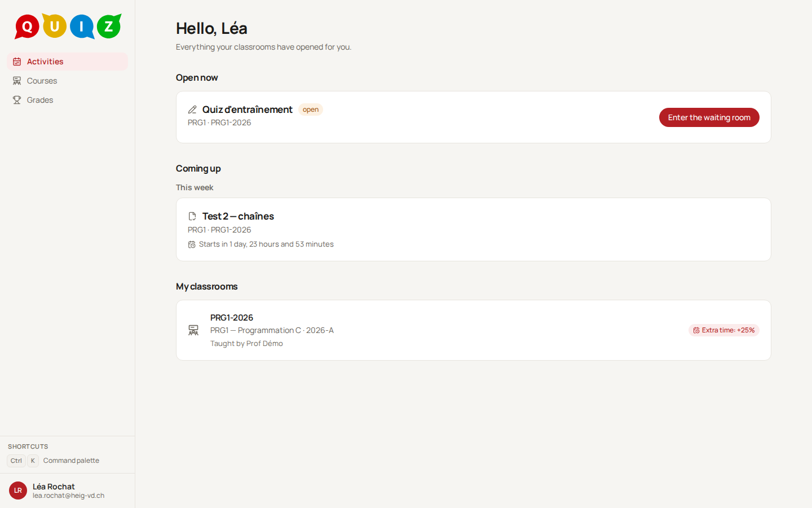Open the Quiz d'entraînement activity title
This screenshot has width=812, height=508.
point(248,110)
